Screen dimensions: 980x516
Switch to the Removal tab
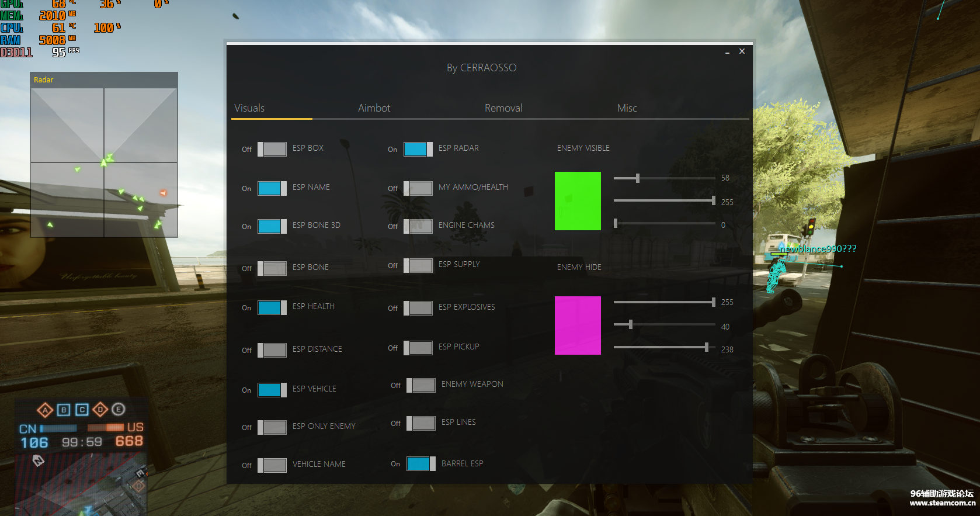tap(503, 108)
